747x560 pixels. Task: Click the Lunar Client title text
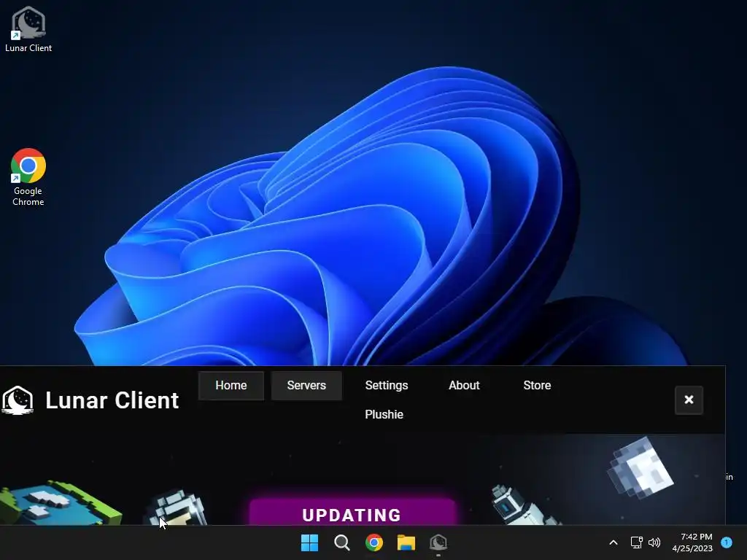pos(112,400)
